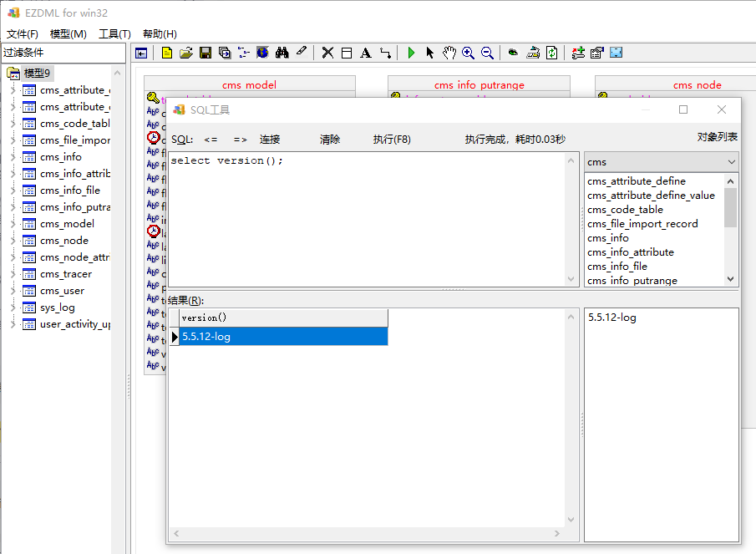Expand the cms_model tree node
The width and height of the screenshot is (756, 554).
coord(13,224)
